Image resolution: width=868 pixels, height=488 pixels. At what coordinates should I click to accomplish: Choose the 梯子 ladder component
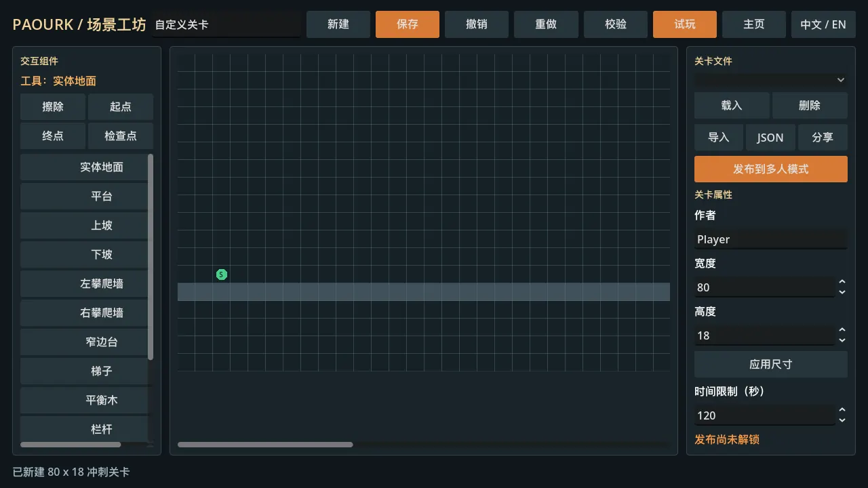coord(84,371)
